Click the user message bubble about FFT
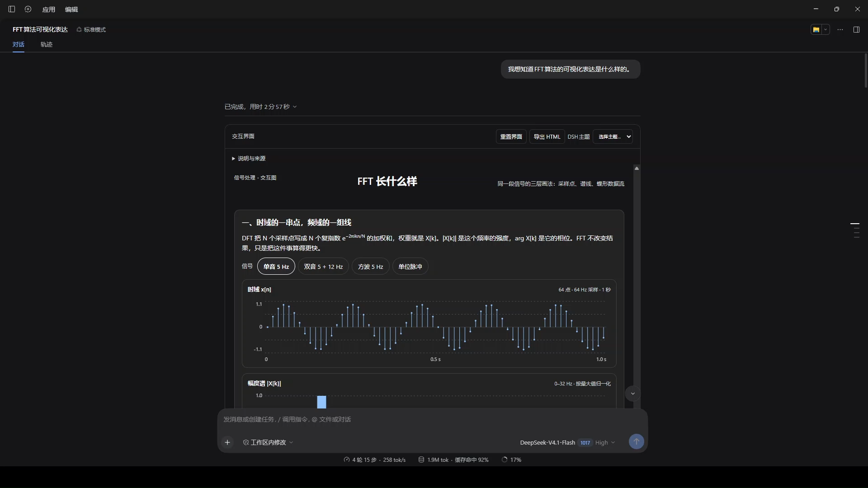Screen dimensions: 868x488 (x=570, y=69)
